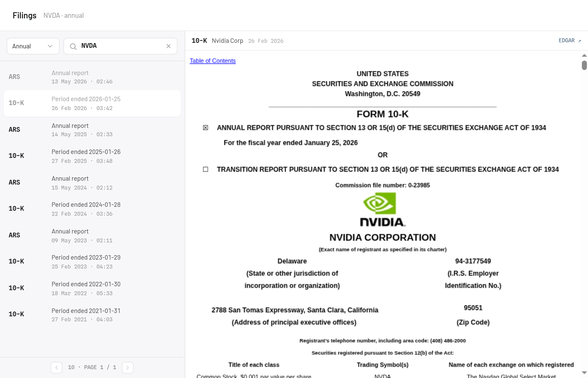Click 'Commission file number: 0-23985' text

pyautogui.click(x=382, y=185)
